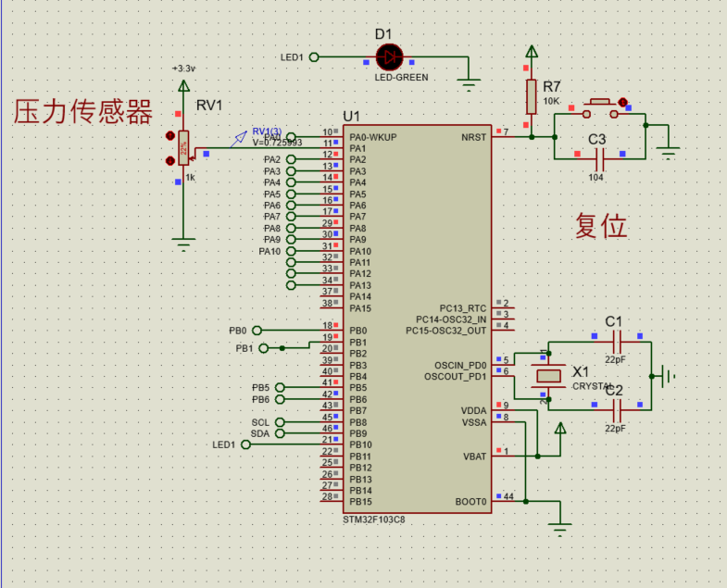Select the STM32F103C8 chip body U1
Viewport: 727px width, 588px height.
click(x=418, y=319)
